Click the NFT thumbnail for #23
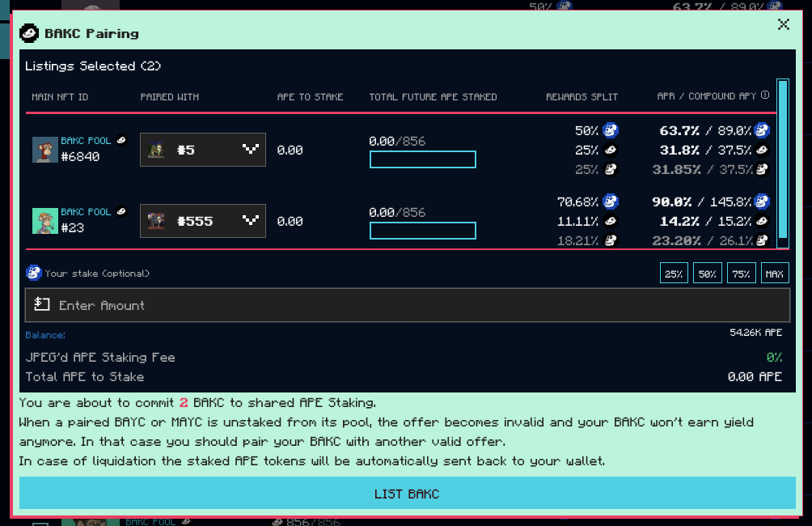The height and width of the screenshot is (526, 812). [x=44, y=221]
